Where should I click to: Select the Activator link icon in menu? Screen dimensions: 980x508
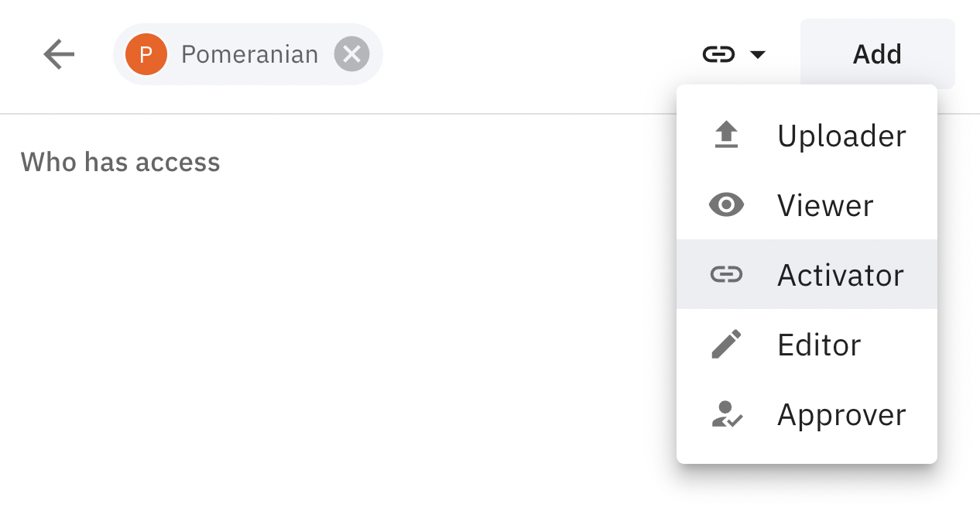[x=726, y=274]
